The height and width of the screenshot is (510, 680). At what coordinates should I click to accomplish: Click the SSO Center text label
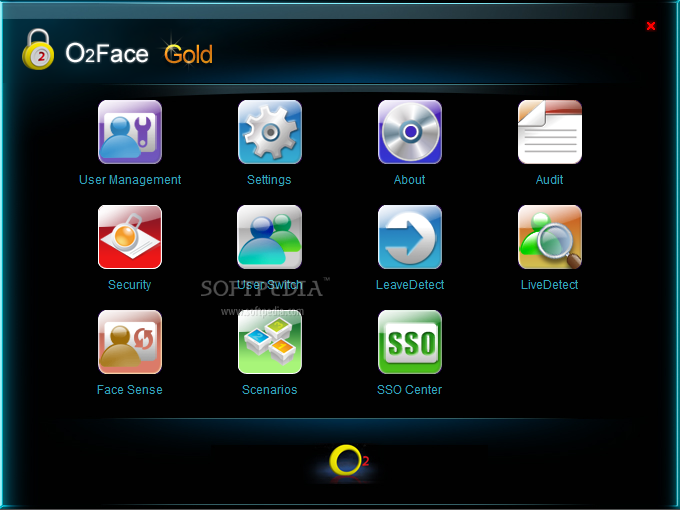(x=409, y=390)
